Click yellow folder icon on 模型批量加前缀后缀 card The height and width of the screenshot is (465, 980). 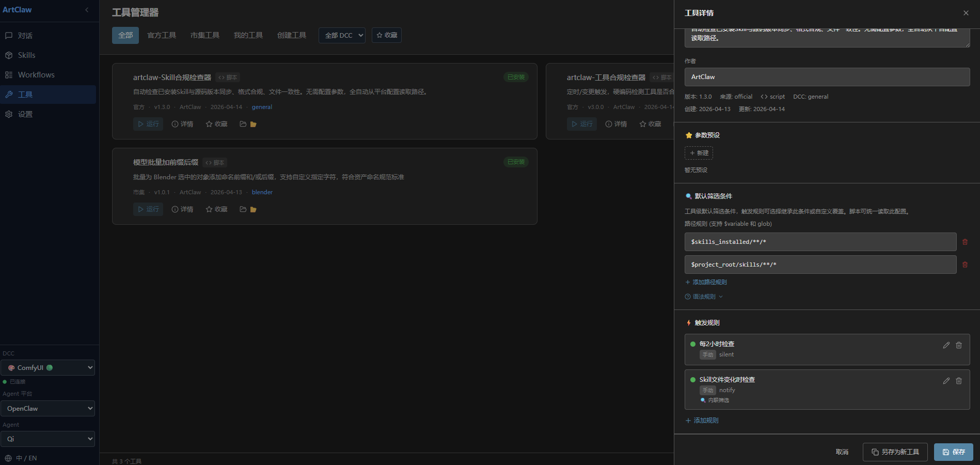tap(253, 209)
